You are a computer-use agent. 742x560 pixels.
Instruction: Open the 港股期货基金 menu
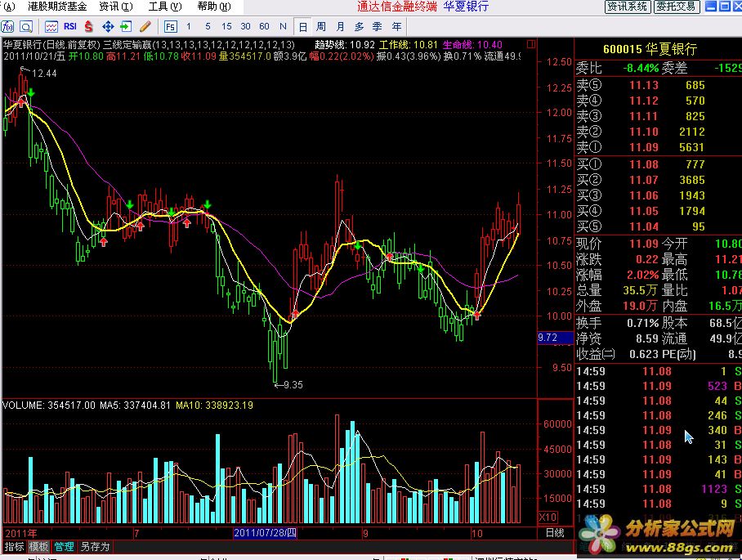(57, 7)
